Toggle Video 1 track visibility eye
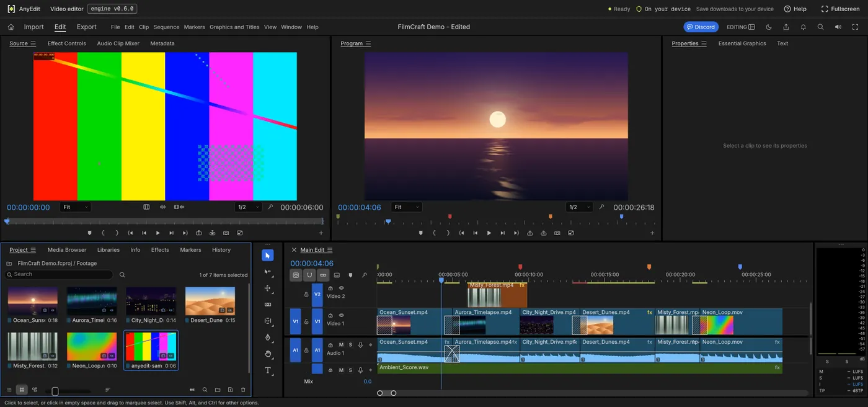This screenshot has height=407, width=868. (341, 315)
